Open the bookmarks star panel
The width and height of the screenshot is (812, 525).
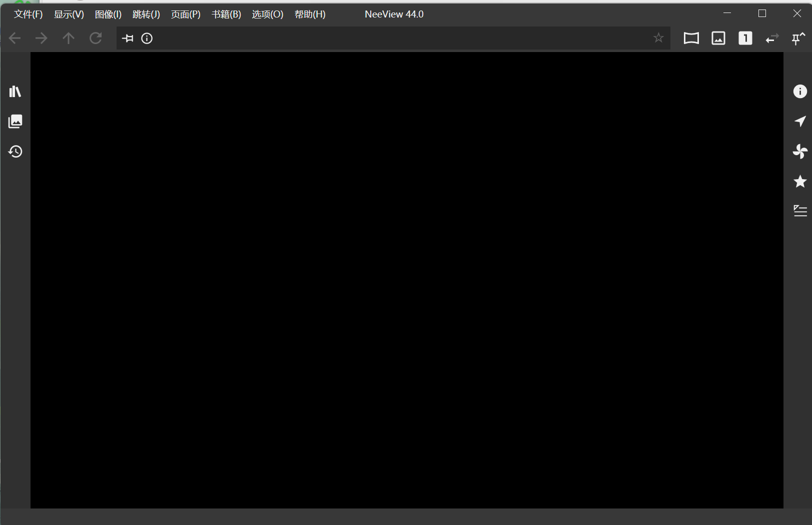(799, 181)
